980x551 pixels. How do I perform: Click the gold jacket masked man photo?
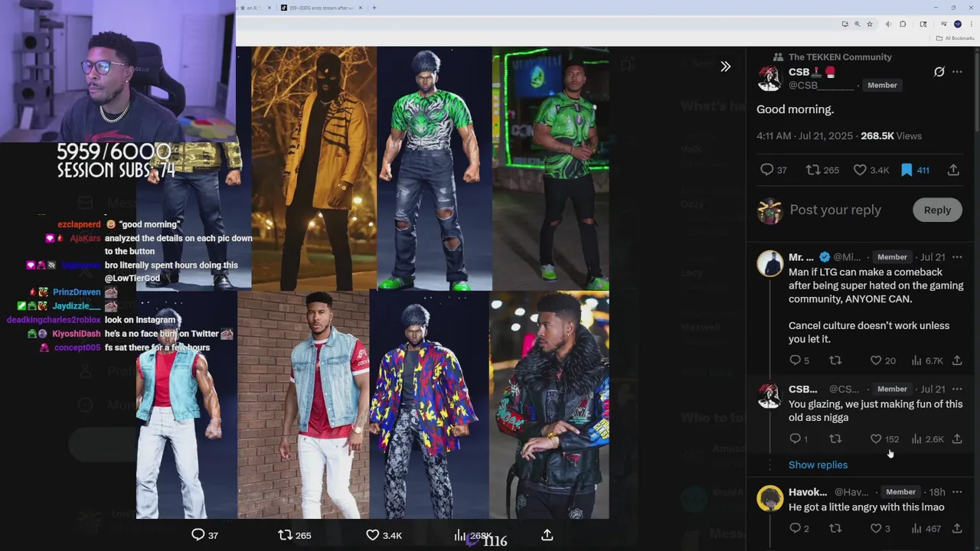(314, 168)
